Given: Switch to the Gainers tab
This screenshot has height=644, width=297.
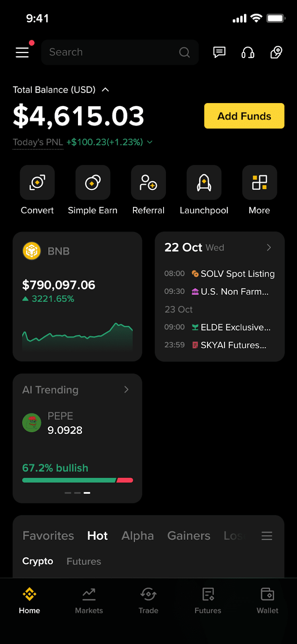Looking at the screenshot, I should click(x=188, y=536).
